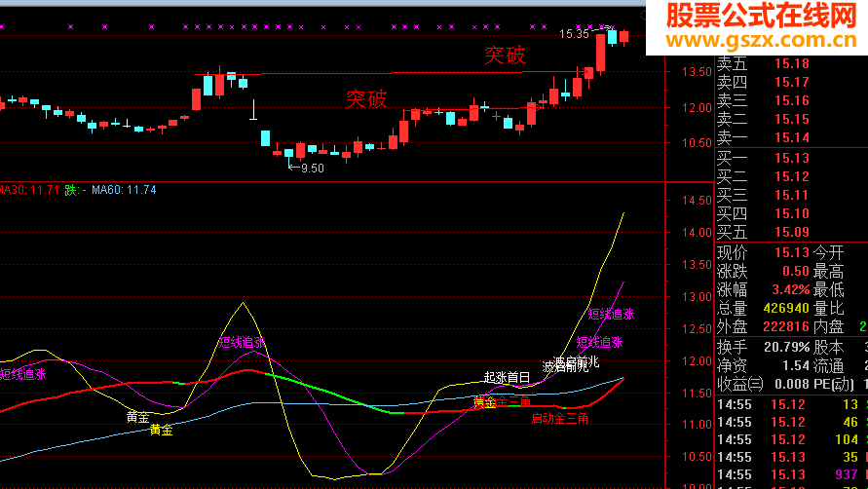Image resolution: width=868 pixels, height=489 pixels.
Task: Select the 14:55 trade with volume 13
Action: click(792, 405)
